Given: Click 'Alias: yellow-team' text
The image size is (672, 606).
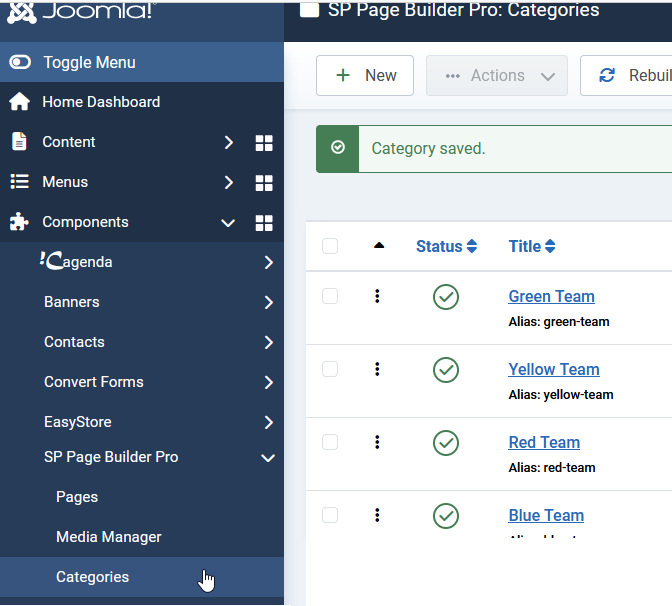Looking at the screenshot, I should coord(561,394).
